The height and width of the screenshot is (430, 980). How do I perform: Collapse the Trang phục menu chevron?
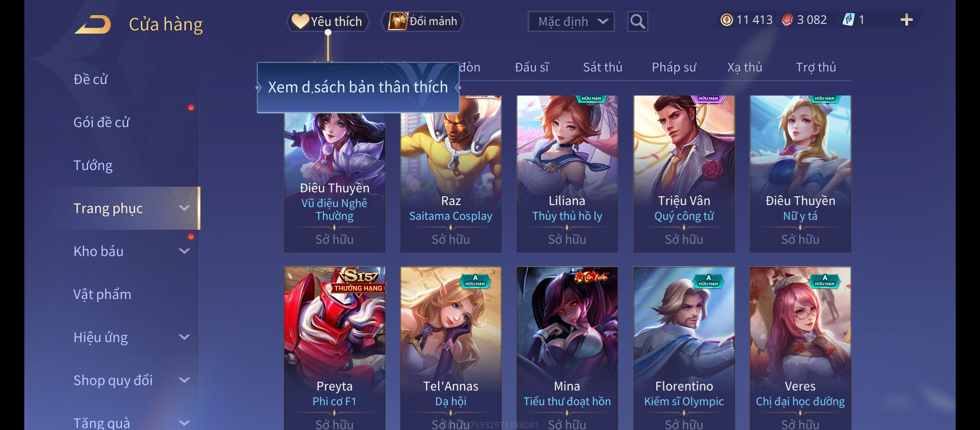[184, 208]
